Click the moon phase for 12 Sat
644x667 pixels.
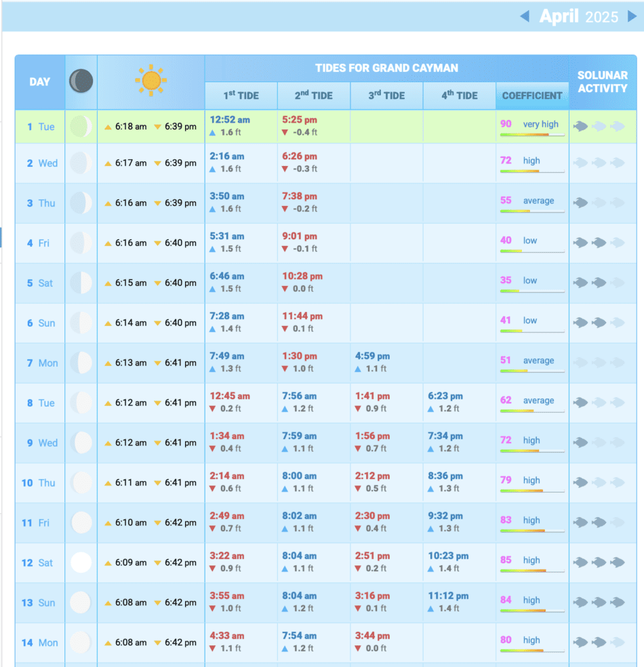[x=81, y=563]
